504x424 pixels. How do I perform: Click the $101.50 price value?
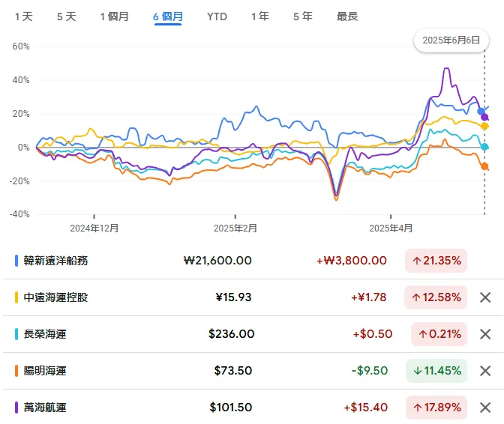click(x=231, y=408)
